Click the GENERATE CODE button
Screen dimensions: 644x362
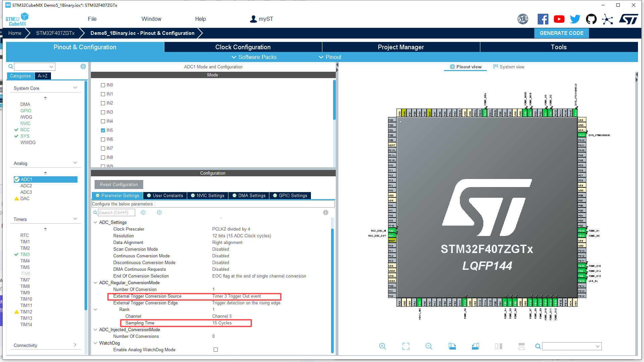click(x=561, y=33)
